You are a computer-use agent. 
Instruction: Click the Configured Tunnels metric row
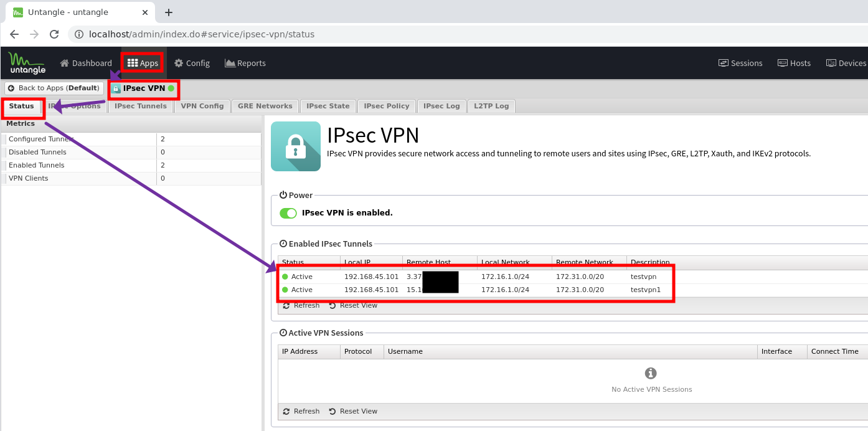pyautogui.click(x=131, y=139)
